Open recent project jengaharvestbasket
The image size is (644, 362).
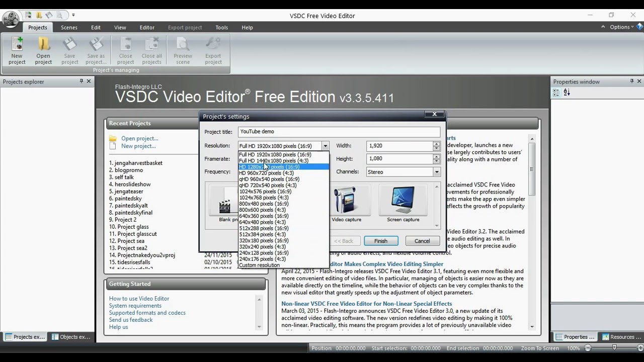point(136,163)
